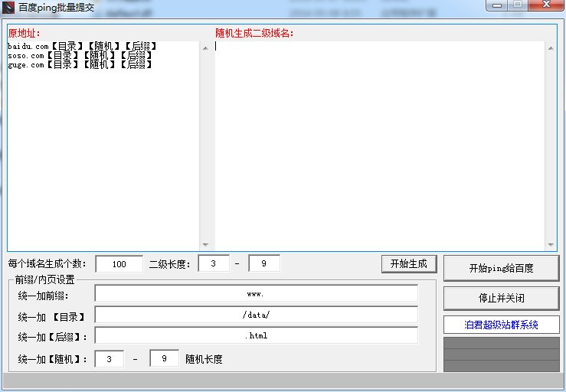Click up arrow of 原地址 scrollbar
Image resolution: width=566 pixels, height=392 pixels.
205,48
